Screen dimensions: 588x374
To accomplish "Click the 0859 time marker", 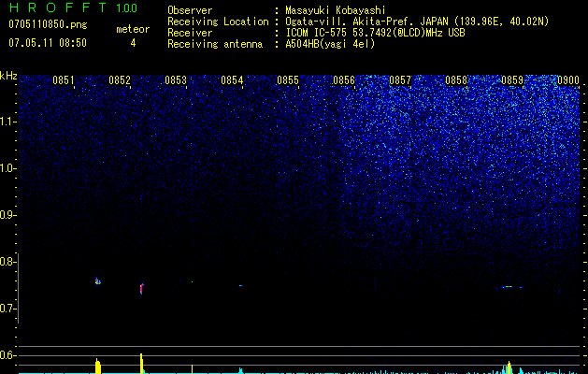I will [x=512, y=79].
